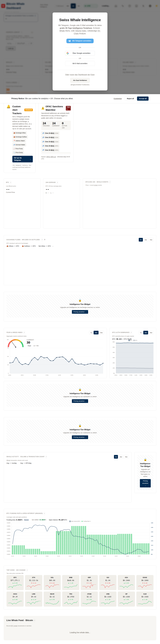Screen dimensions: 160x644
Task: Set Whale Activity chart to 7d
Action: click(116, 457)
